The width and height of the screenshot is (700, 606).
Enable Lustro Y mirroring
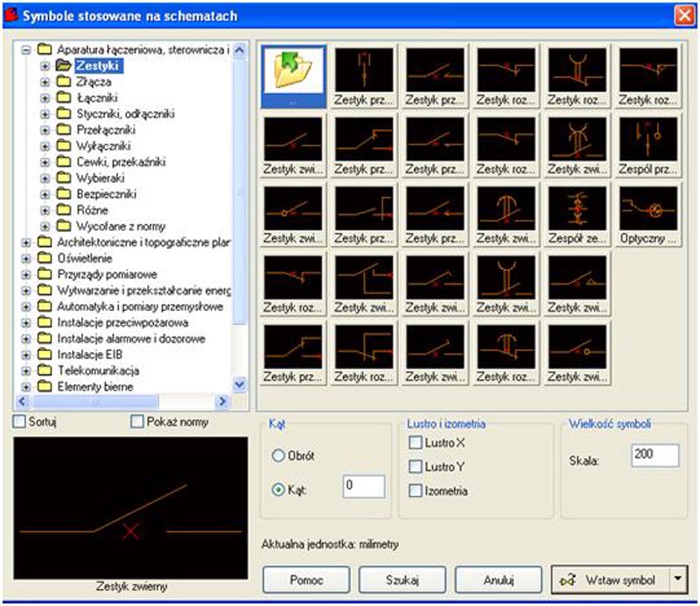pos(415,467)
